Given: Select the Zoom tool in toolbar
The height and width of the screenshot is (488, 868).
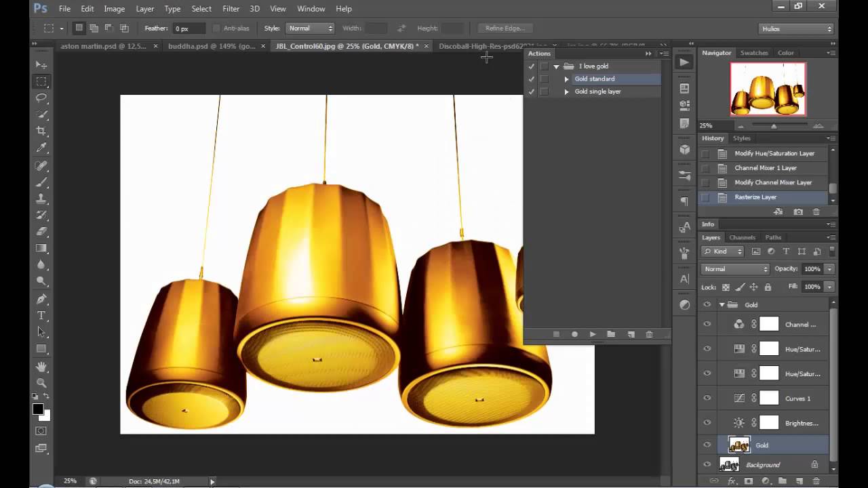Looking at the screenshot, I should [x=41, y=382].
